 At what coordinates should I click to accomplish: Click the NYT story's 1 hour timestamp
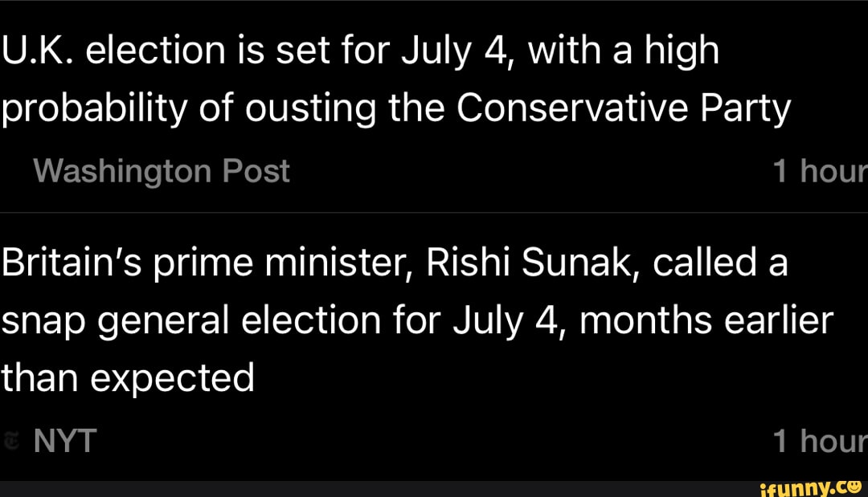(x=819, y=441)
